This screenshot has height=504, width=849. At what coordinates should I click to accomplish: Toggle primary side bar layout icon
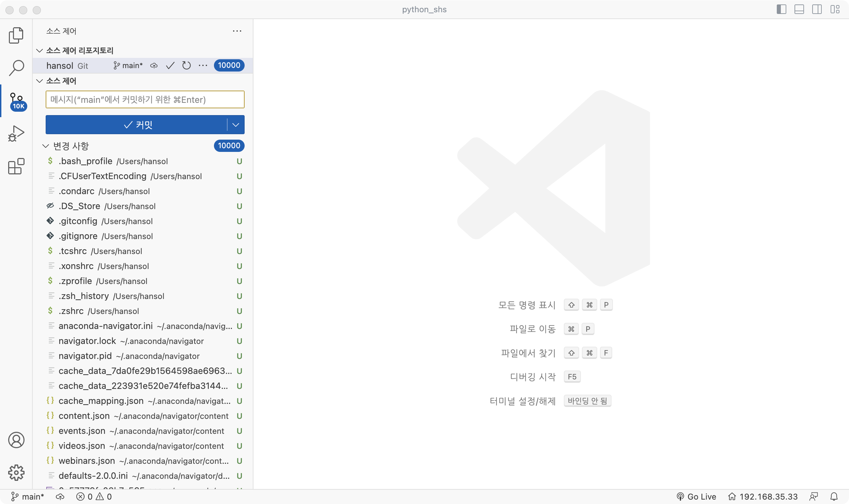(781, 9)
